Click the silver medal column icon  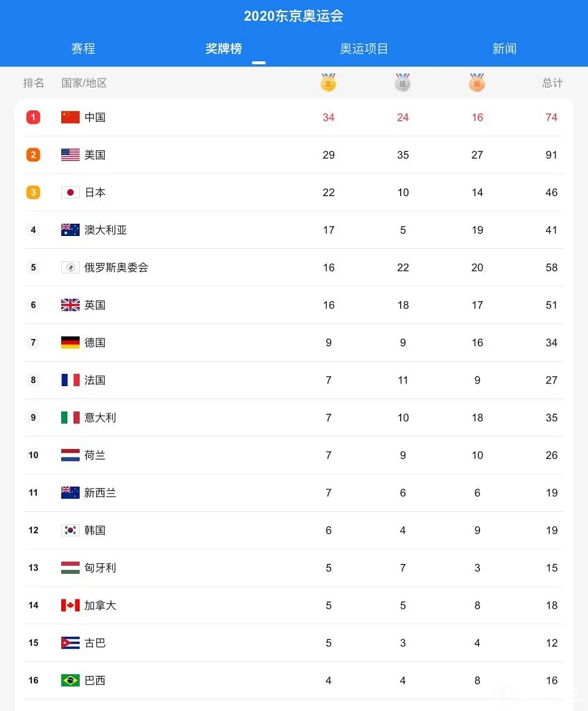pyautogui.click(x=402, y=83)
